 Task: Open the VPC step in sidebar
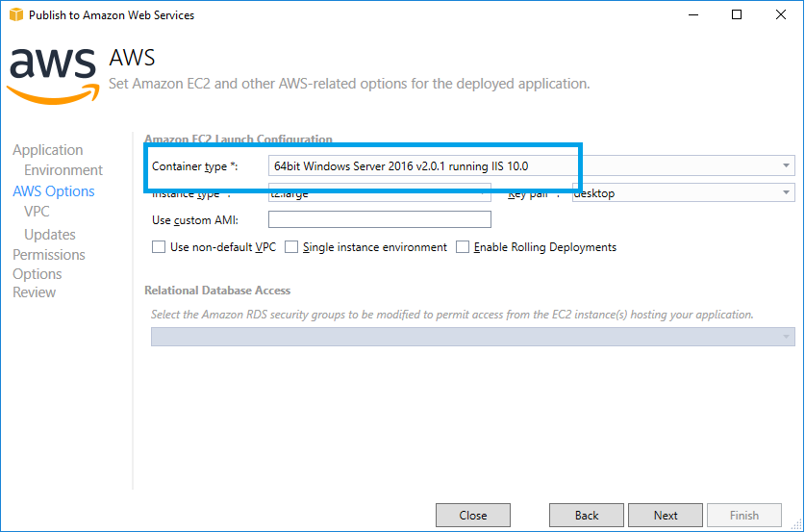(37, 212)
